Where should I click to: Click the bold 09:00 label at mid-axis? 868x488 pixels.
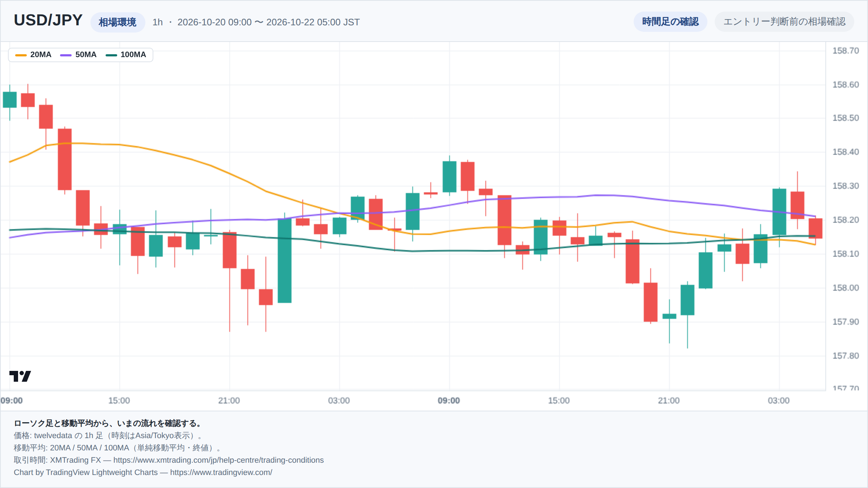(x=449, y=401)
